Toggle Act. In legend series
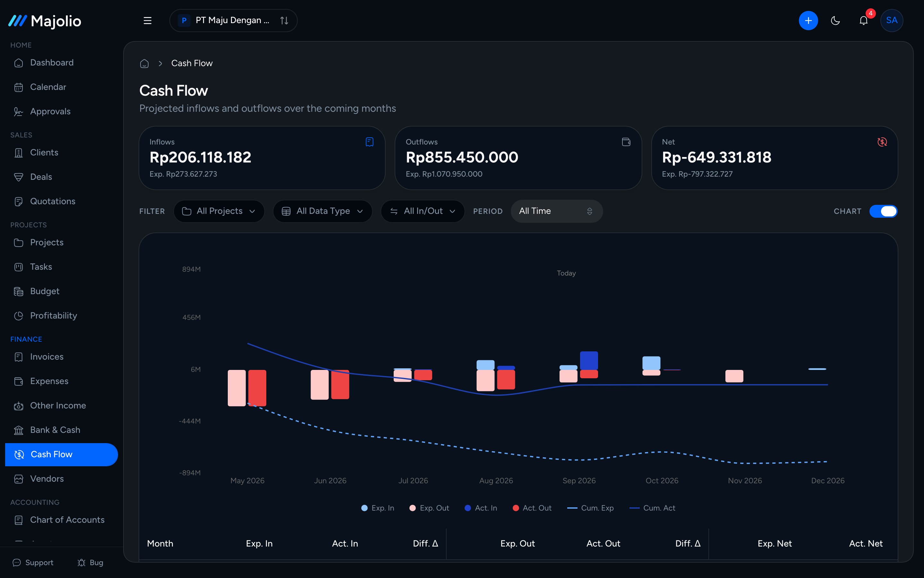 point(481,508)
